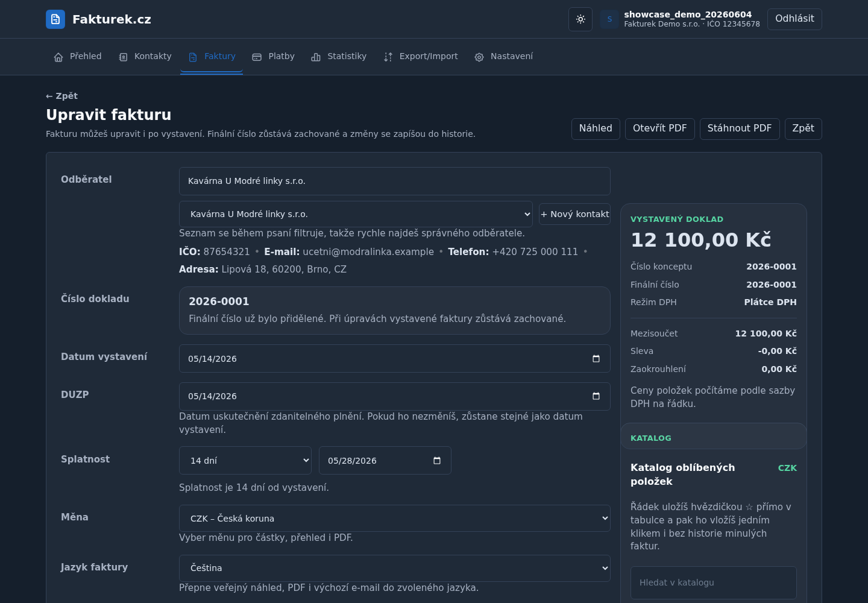868x603 pixels.
Task: Expand the Jazyk faktury Čeština dropdown
Action: click(395, 568)
